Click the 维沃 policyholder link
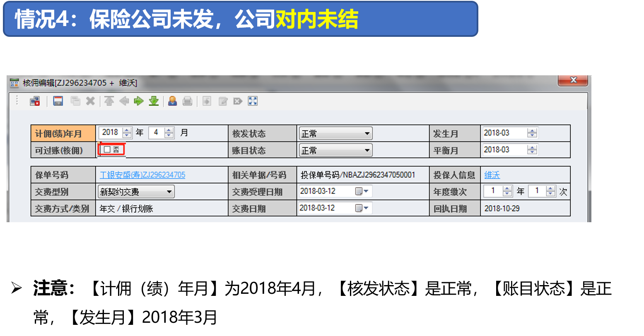 pos(492,175)
